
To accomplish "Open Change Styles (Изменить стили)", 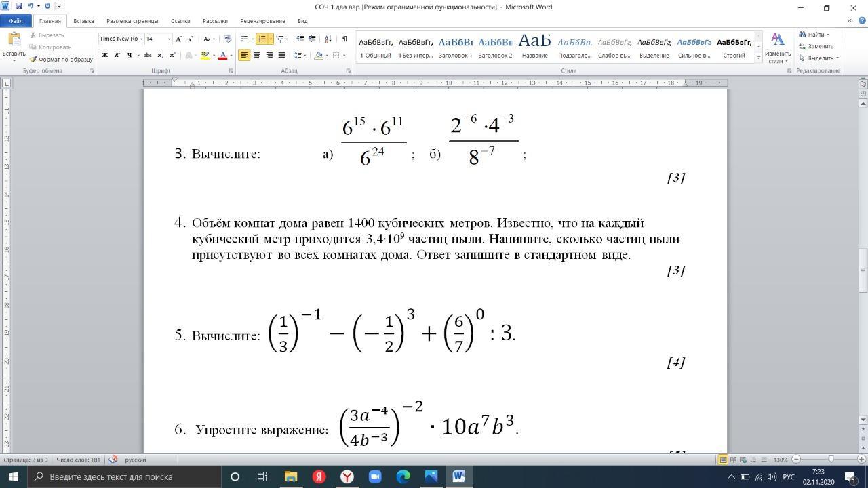I will click(777, 47).
